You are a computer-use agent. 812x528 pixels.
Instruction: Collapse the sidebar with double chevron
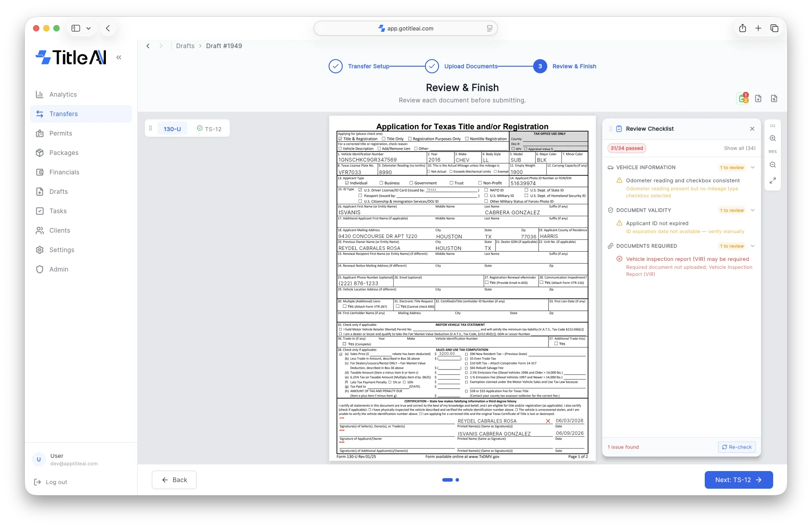pos(119,57)
